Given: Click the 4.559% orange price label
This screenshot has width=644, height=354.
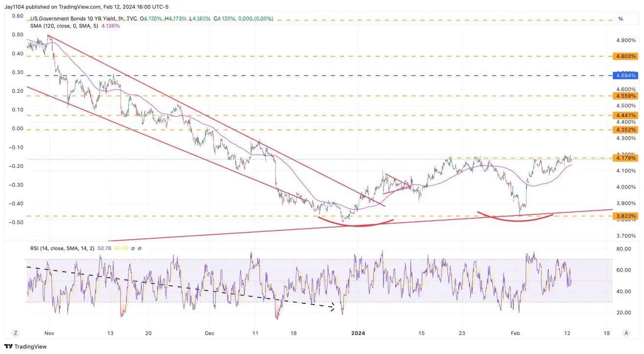Looking at the screenshot, I should pos(625,96).
